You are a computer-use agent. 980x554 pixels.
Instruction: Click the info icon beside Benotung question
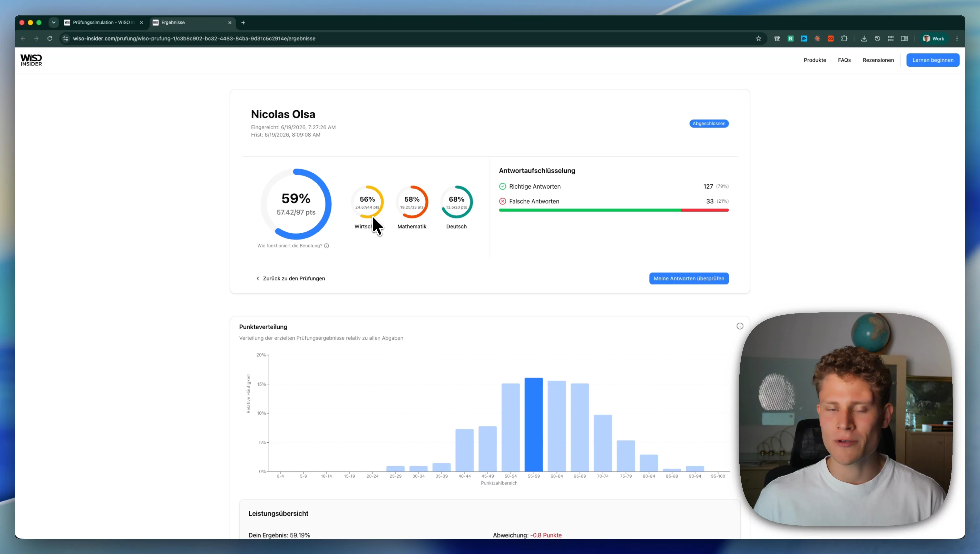click(327, 246)
